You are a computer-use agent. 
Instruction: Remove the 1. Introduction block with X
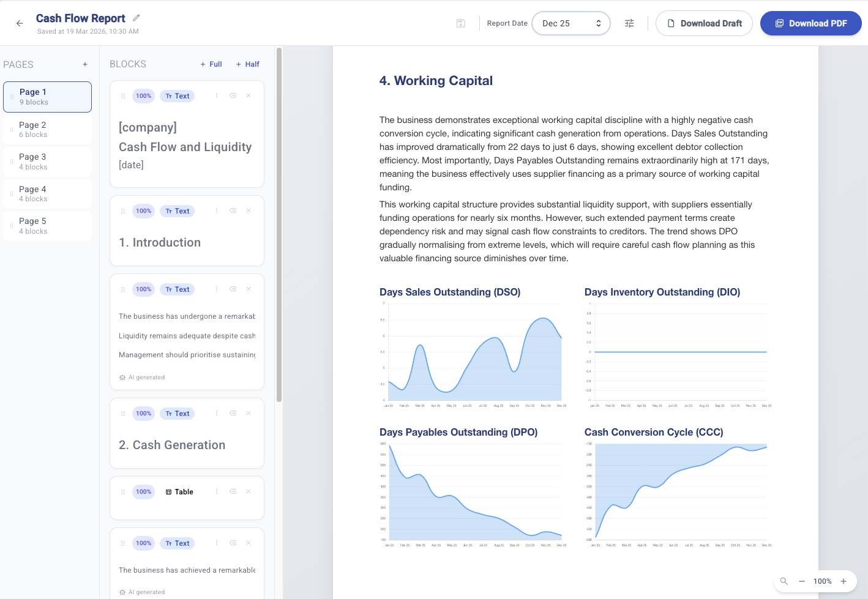249,210
